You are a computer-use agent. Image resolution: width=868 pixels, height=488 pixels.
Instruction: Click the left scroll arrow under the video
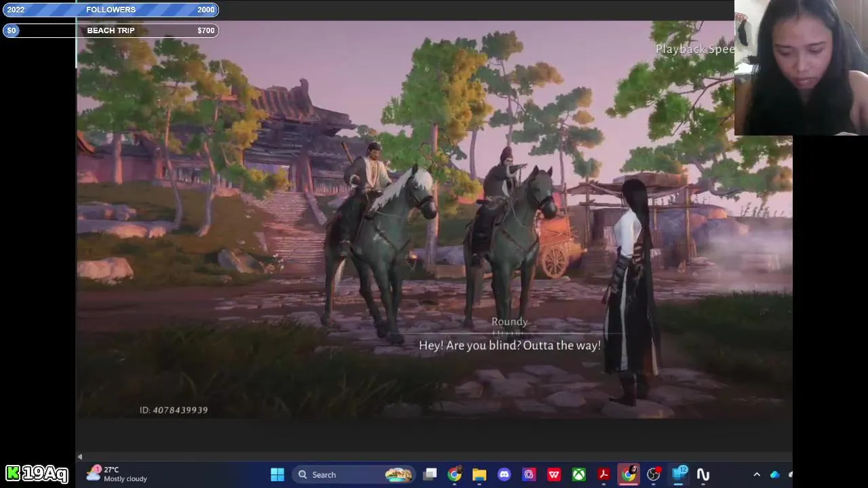[80, 457]
